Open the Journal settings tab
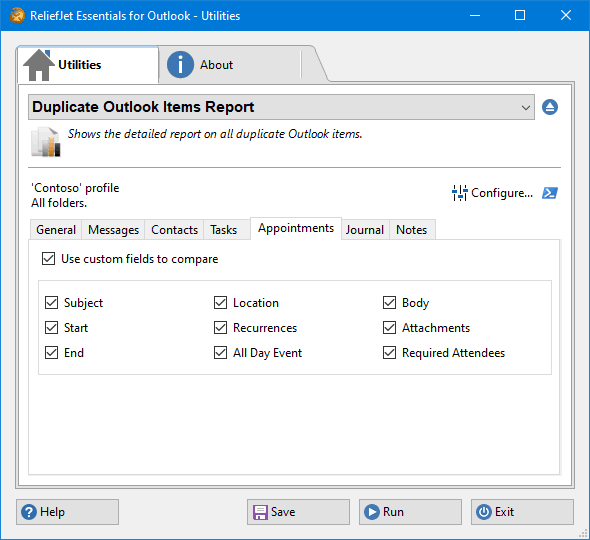This screenshot has height=540, width=590. click(x=365, y=230)
